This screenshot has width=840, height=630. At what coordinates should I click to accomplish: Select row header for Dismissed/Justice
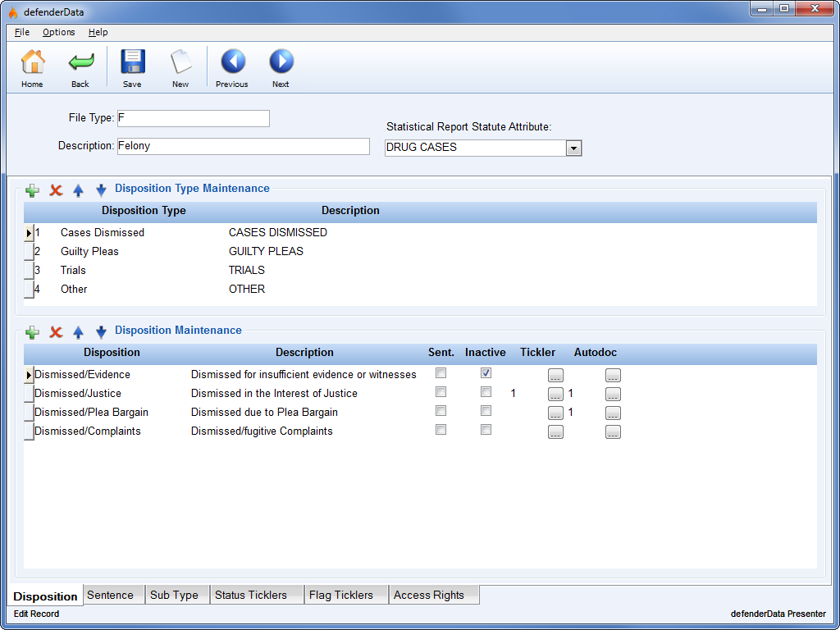pos(29,394)
